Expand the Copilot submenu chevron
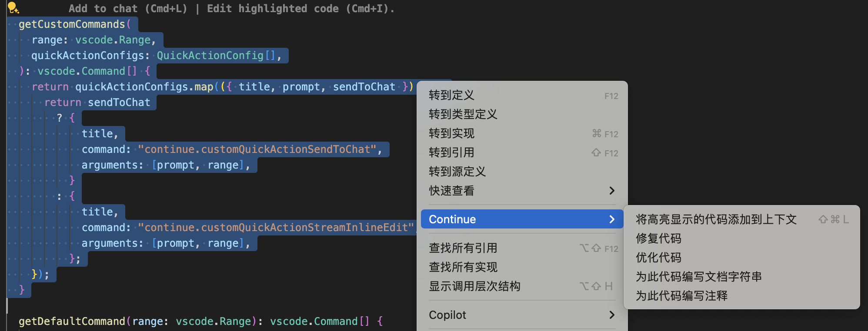The height and width of the screenshot is (331, 868). (x=612, y=315)
